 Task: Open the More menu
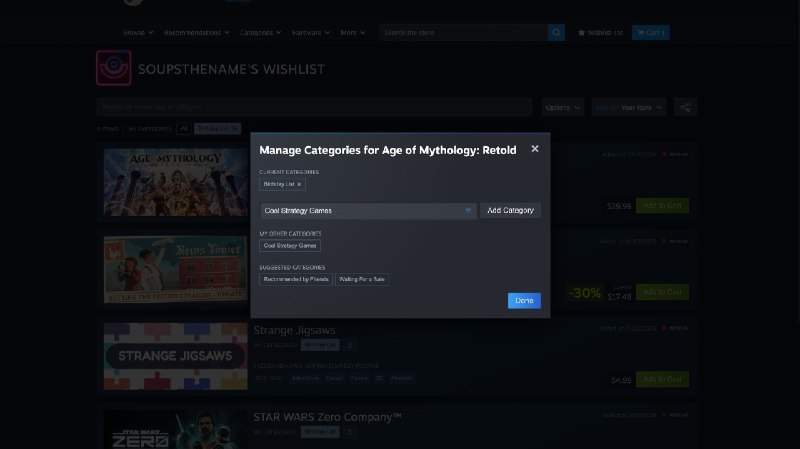(353, 33)
